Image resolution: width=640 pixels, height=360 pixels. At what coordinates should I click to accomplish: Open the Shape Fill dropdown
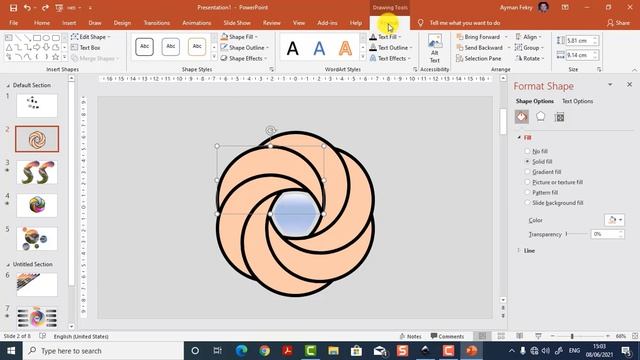tap(239, 37)
